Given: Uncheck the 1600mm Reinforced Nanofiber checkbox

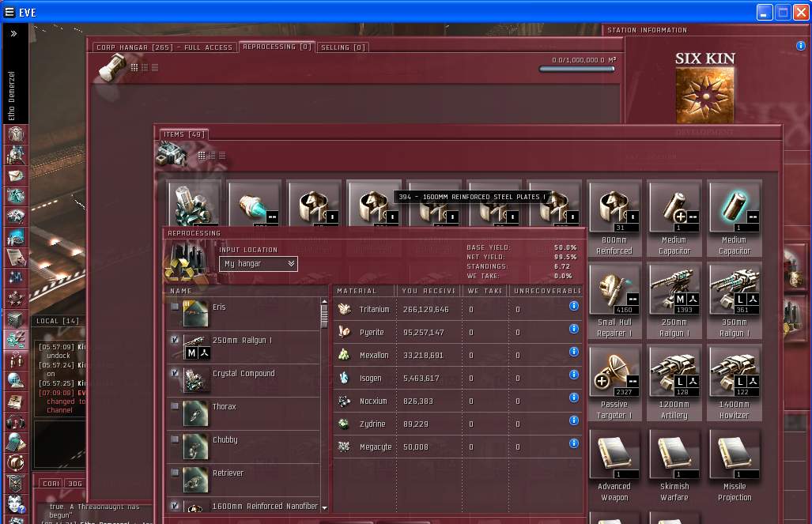Looking at the screenshot, I should pos(175,505).
